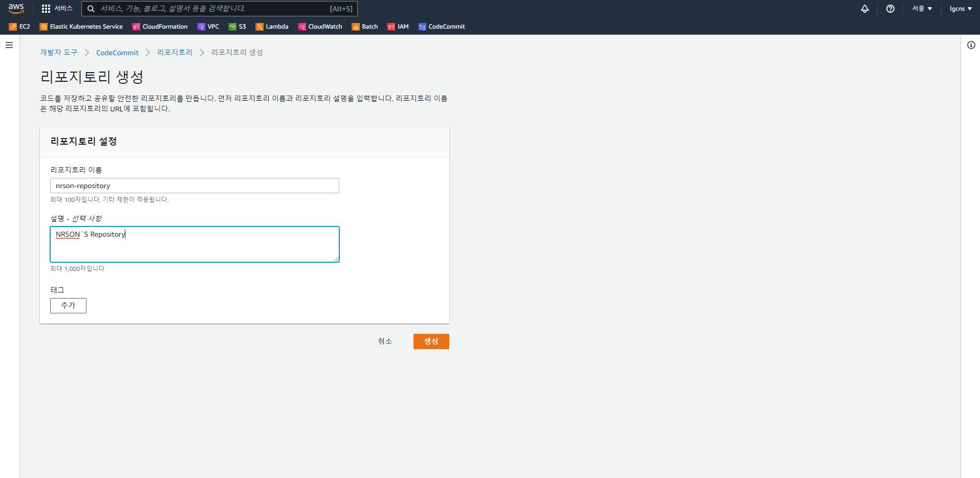Expand the 서울 region dropdown
The width and height of the screenshot is (980, 478).
(922, 9)
